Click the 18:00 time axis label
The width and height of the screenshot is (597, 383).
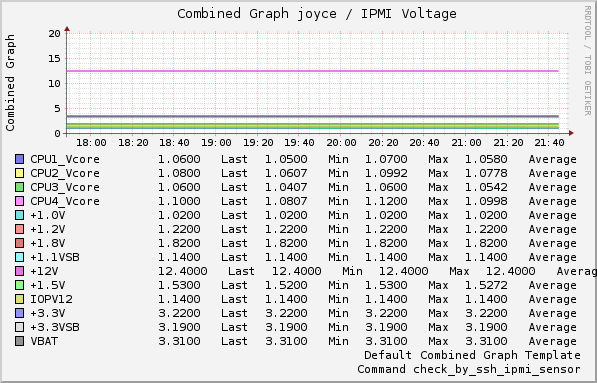tap(91, 143)
